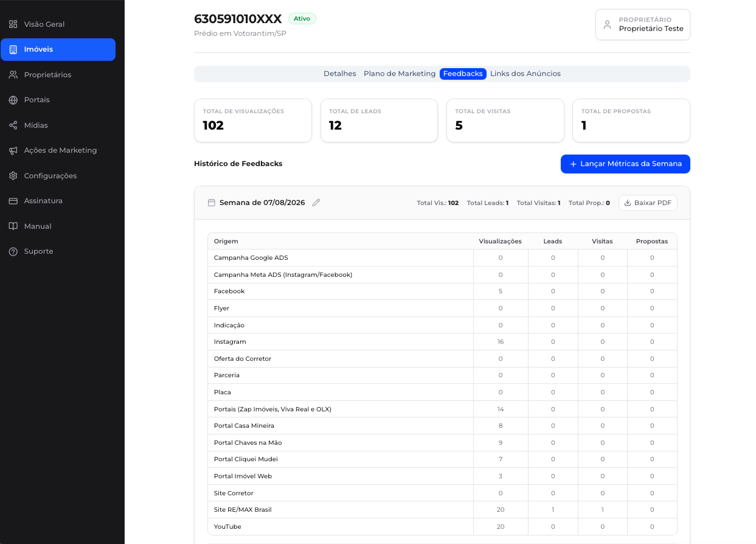Click the Proprietários people icon
The image size is (756, 544).
[13, 75]
